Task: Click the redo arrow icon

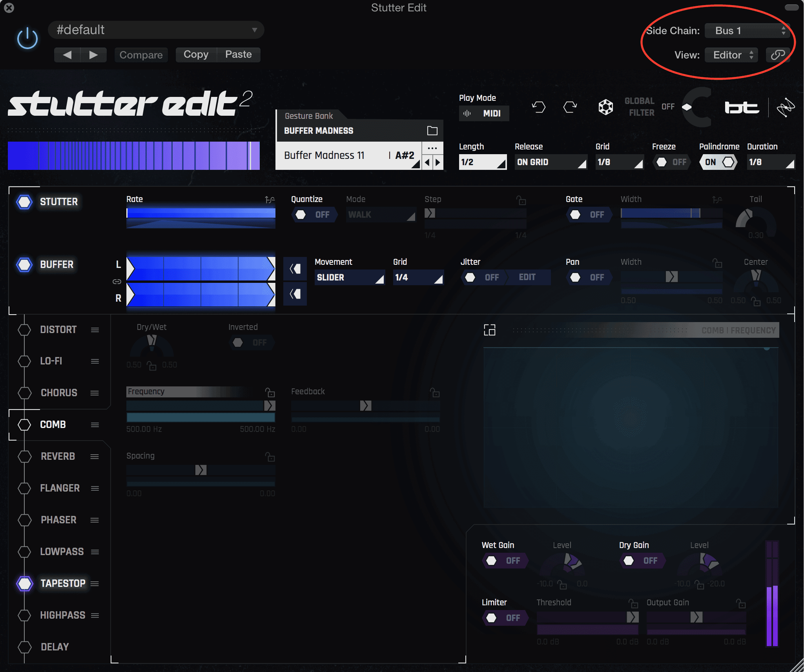Action: (570, 107)
